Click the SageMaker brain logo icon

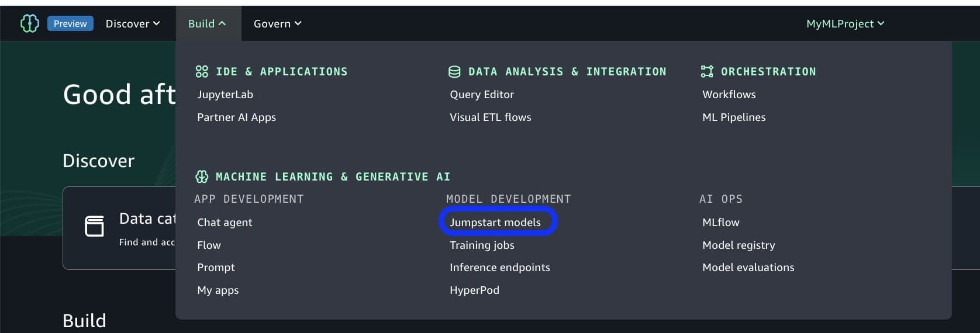click(30, 23)
